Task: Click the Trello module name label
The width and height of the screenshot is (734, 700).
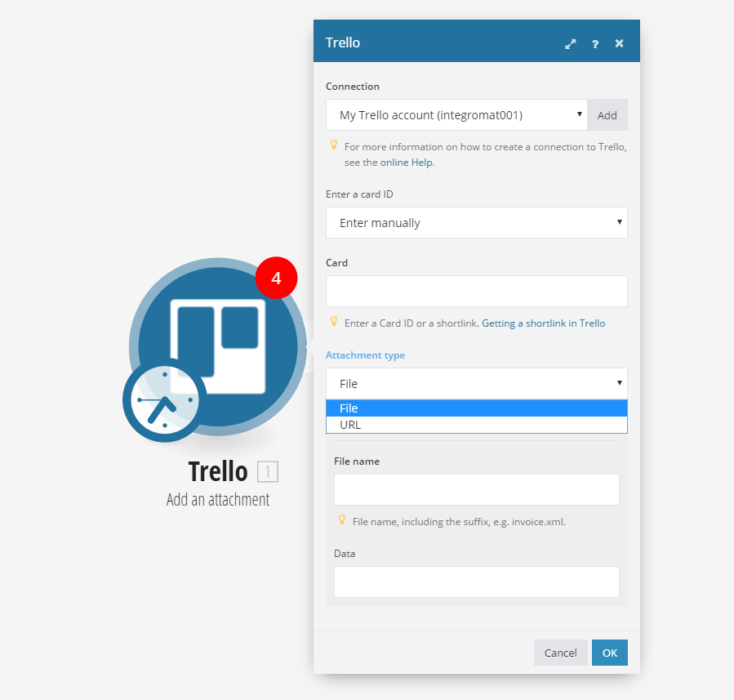Action: coord(218,471)
